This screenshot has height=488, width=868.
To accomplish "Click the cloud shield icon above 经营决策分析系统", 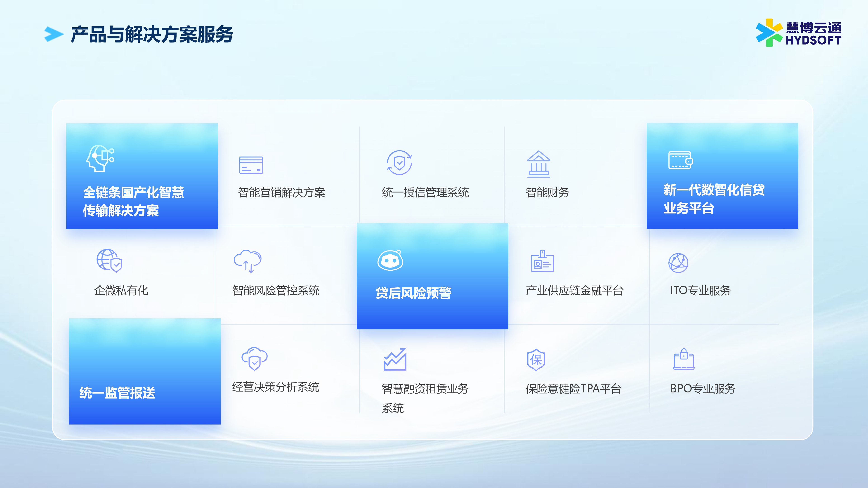I will [254, 359].
